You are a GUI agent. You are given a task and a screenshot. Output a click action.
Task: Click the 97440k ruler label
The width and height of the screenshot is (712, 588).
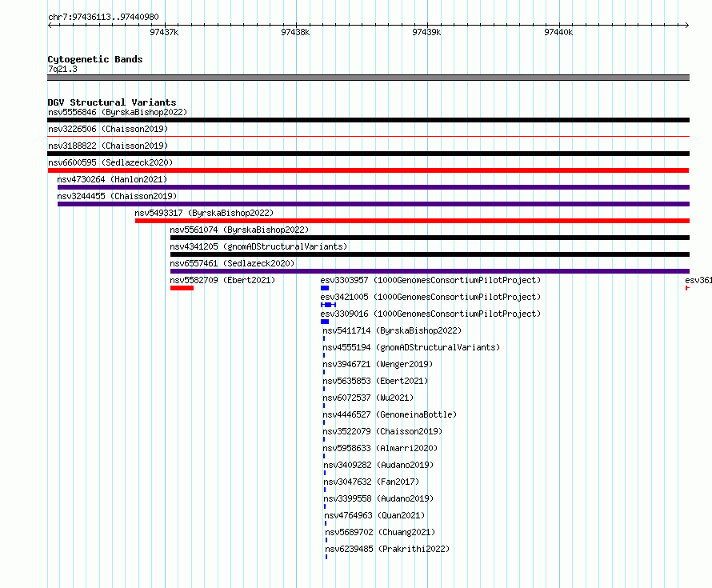coord(558,32)
